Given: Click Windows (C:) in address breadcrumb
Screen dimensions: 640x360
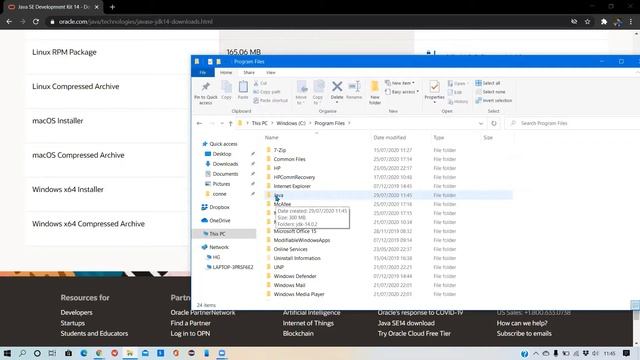Looking at the screenshot, I should [x=291, y=123].
